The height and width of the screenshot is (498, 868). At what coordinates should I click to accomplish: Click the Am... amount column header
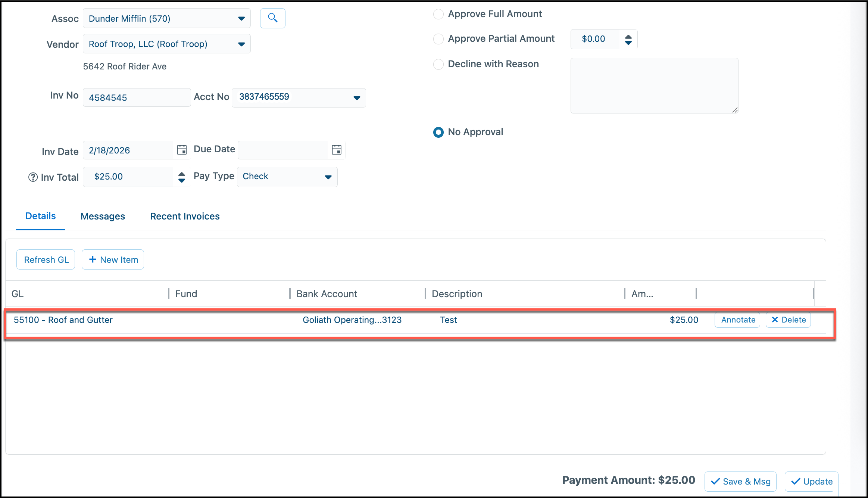pyautogui.click(x=642, y=294)
